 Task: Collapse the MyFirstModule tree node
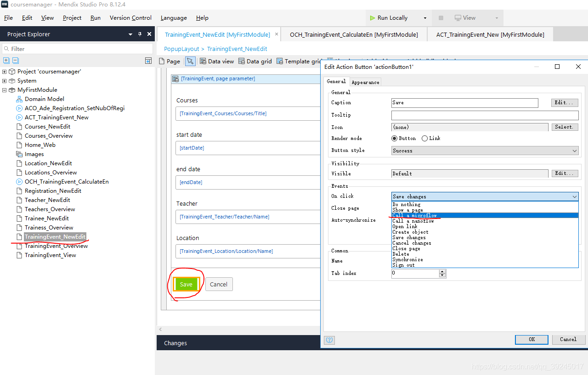click(5, 90)
